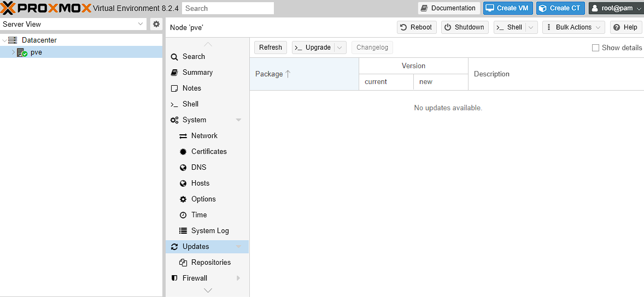Click the Proxmox logo
The image size is (644, 297).
[x=45, y=8]
